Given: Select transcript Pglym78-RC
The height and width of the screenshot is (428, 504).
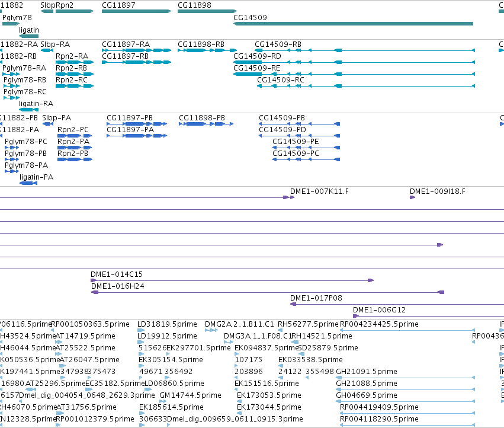Looking at the screenshot, I should click(25, 92).
